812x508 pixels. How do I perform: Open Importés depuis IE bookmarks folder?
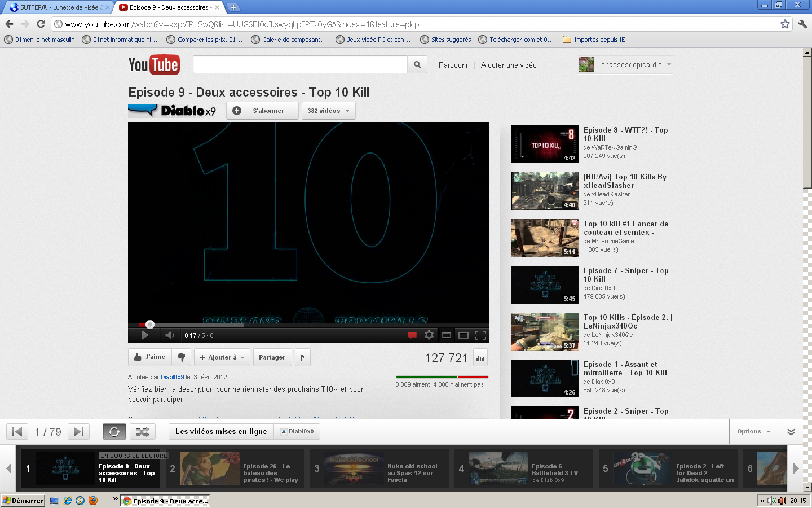594,40
